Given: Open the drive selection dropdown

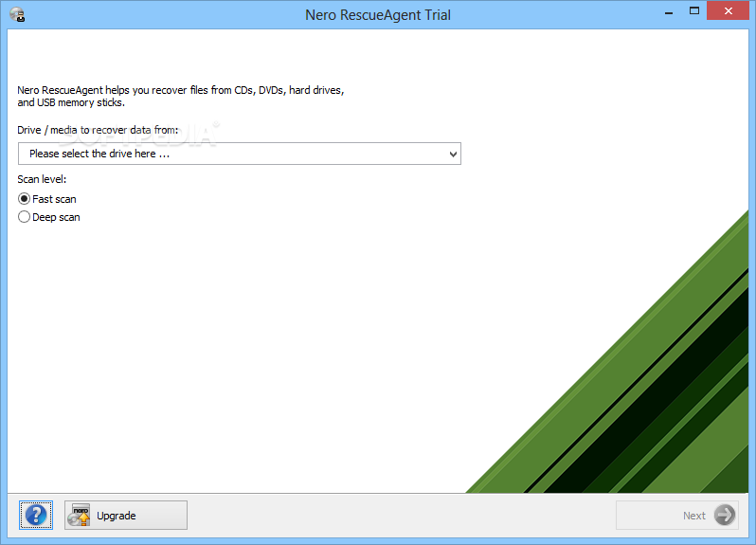Looking at the screenshot, I should [x=239, y=154].
